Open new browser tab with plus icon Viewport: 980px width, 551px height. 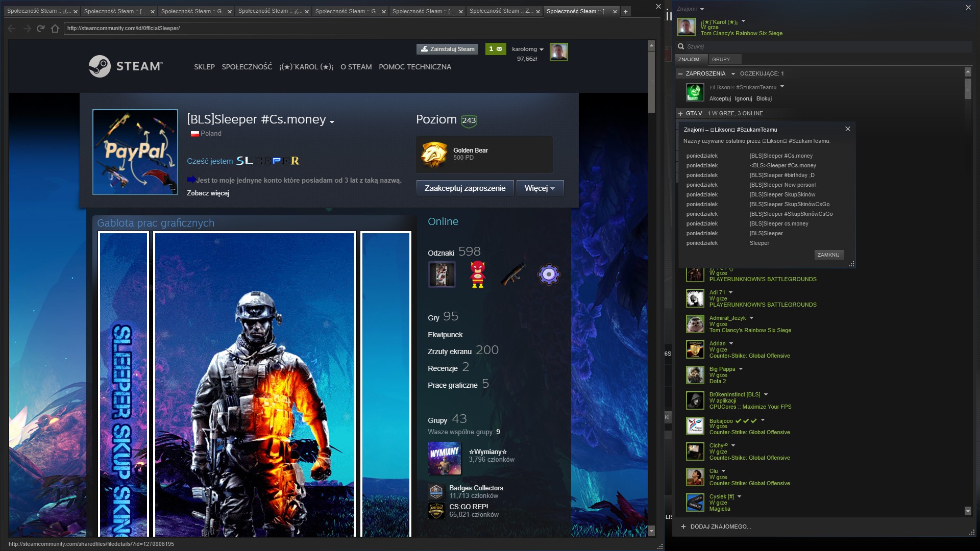pyautogui.click(x=625, y=11)
